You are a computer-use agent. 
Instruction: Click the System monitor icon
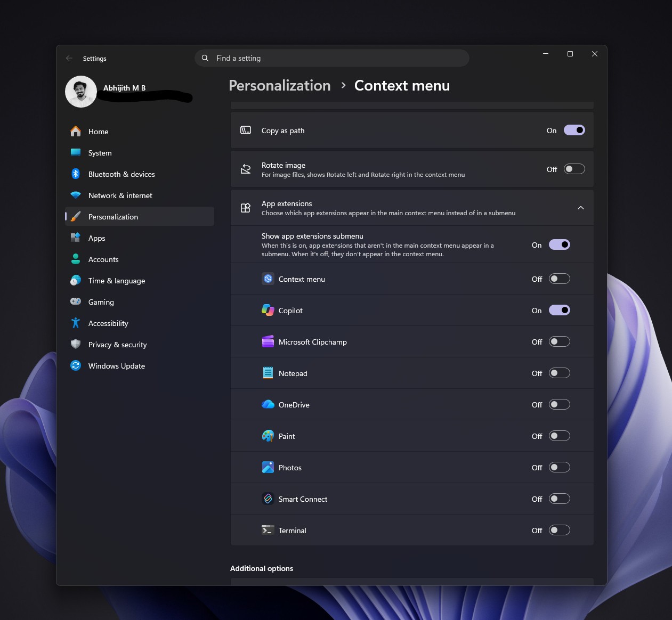[76, 152]
